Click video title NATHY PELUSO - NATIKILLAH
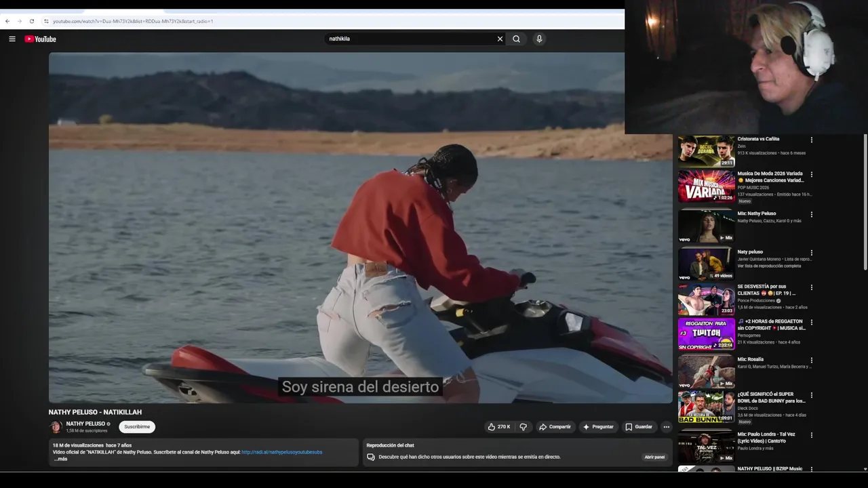This screenshot has height=488, width=868. pos(95,412)
